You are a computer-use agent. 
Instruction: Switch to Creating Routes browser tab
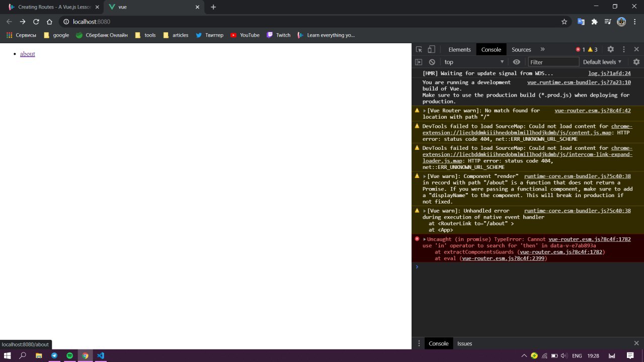click(x=53, y=7)
